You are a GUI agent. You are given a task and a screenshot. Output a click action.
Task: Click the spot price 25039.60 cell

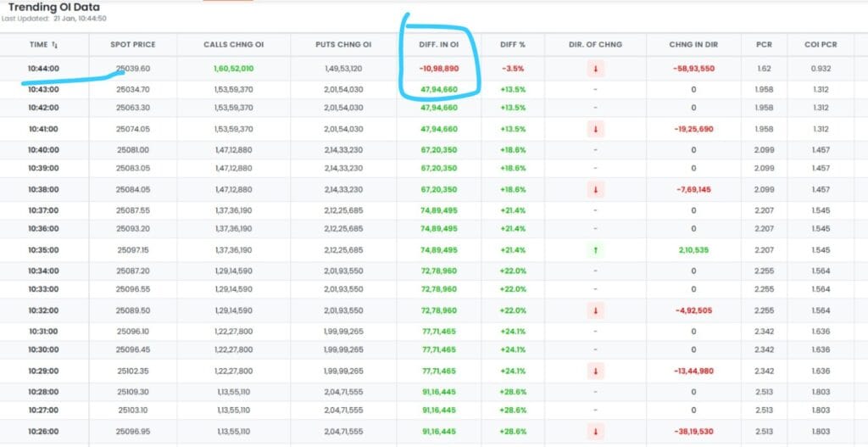(132, 69)
